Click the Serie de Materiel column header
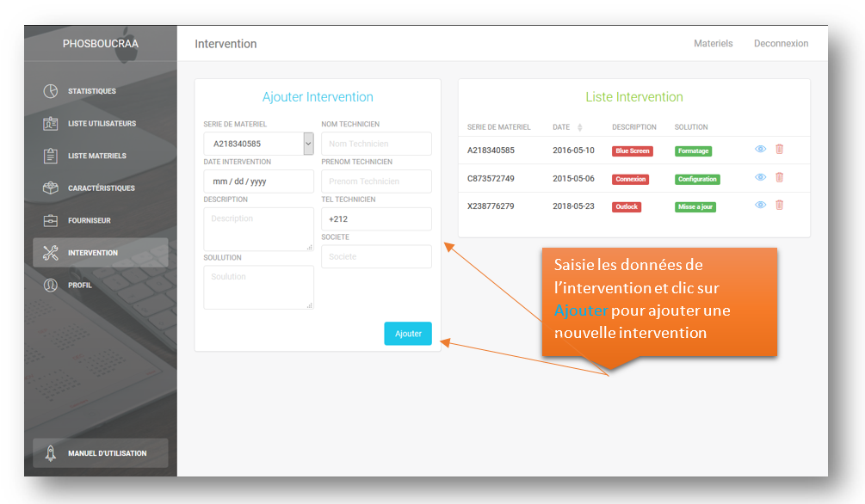Viewport: 865px width, 504px height. pos(498,127)
